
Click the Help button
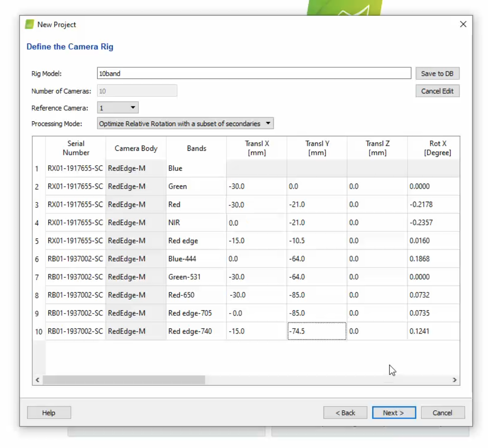pyautogui.click(x=49, y=413)
